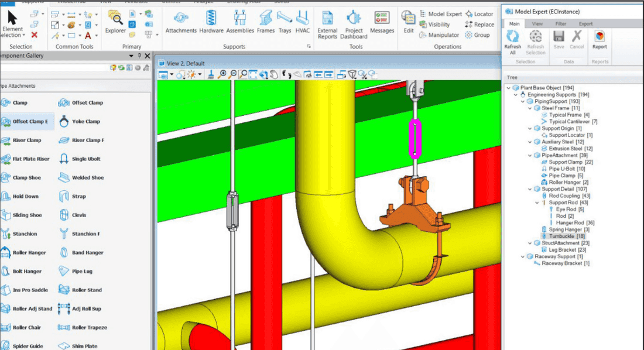Collapse the Support Detail node
644x350 pixels.
(x=530, y=189)
